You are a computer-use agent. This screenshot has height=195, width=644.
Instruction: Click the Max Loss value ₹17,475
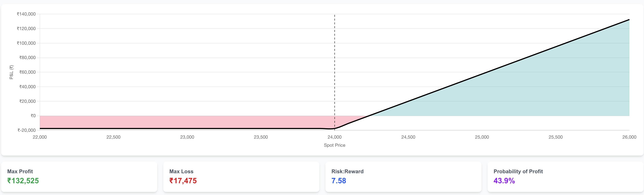pos(183,181)
